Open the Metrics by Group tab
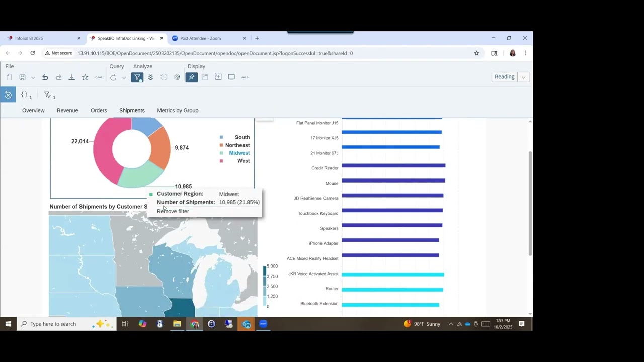644x362 pixels. click(178, 110)
